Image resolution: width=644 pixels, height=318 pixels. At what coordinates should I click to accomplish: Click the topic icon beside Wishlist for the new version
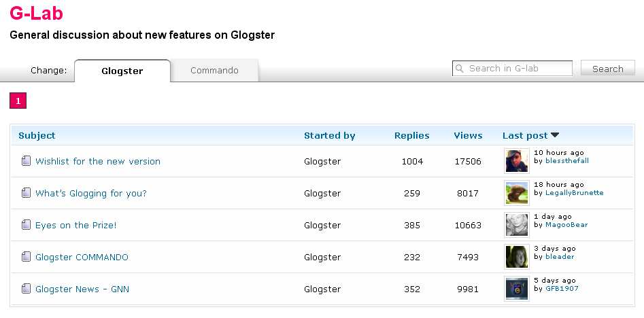pos(26,161)
